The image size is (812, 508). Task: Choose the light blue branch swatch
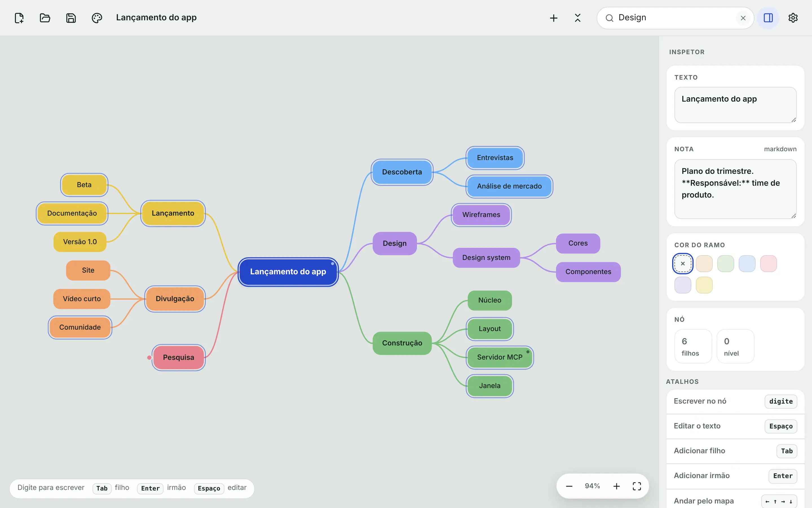pos(747,263)
